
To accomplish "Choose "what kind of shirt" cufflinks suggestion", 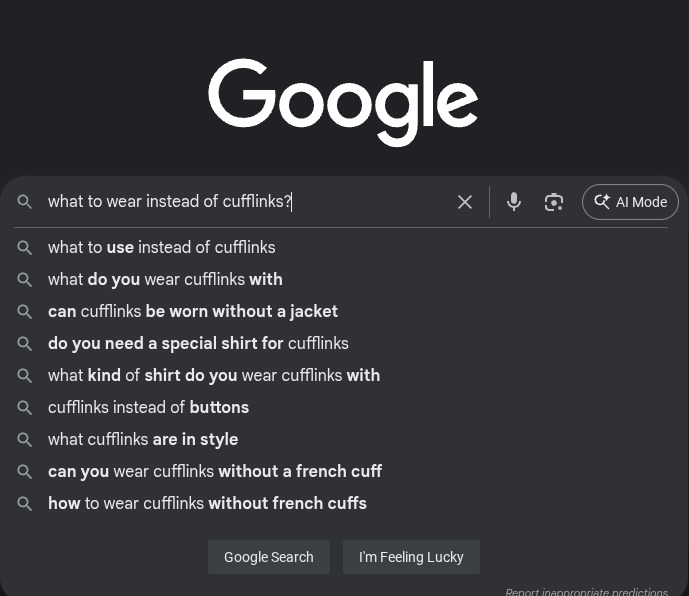I will (214, 375).
